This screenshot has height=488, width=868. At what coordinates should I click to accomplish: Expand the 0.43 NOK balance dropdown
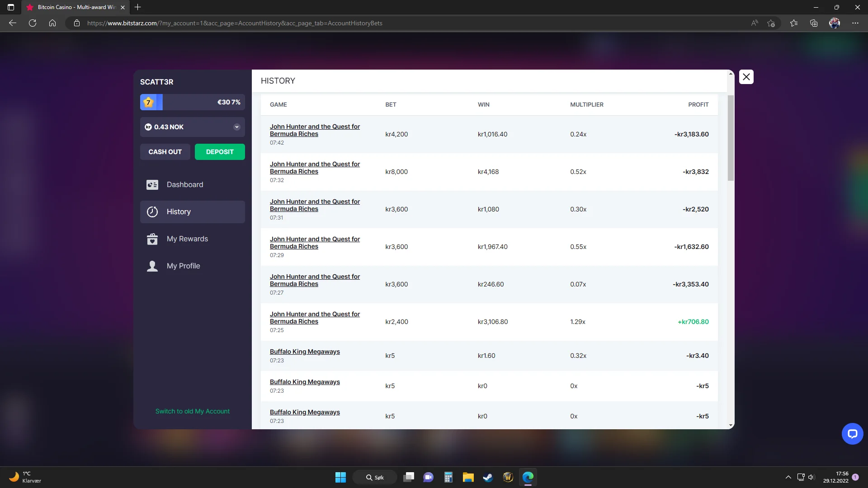tap(236, 127)
